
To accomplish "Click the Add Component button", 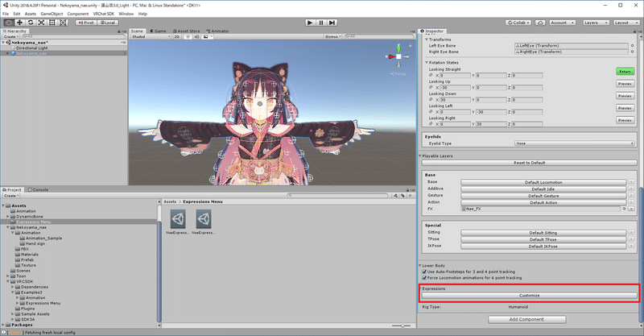I will pyautogui.click(x=526, y=319).
